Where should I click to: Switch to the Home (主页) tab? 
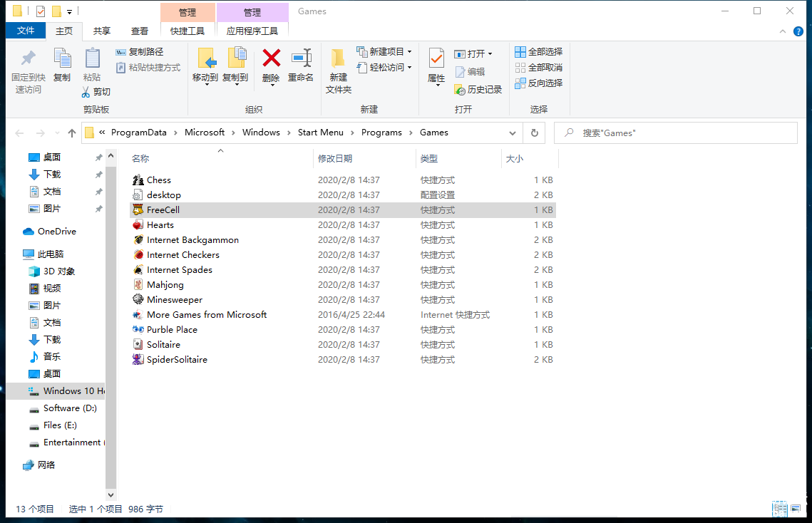click(x=64, y=31)
